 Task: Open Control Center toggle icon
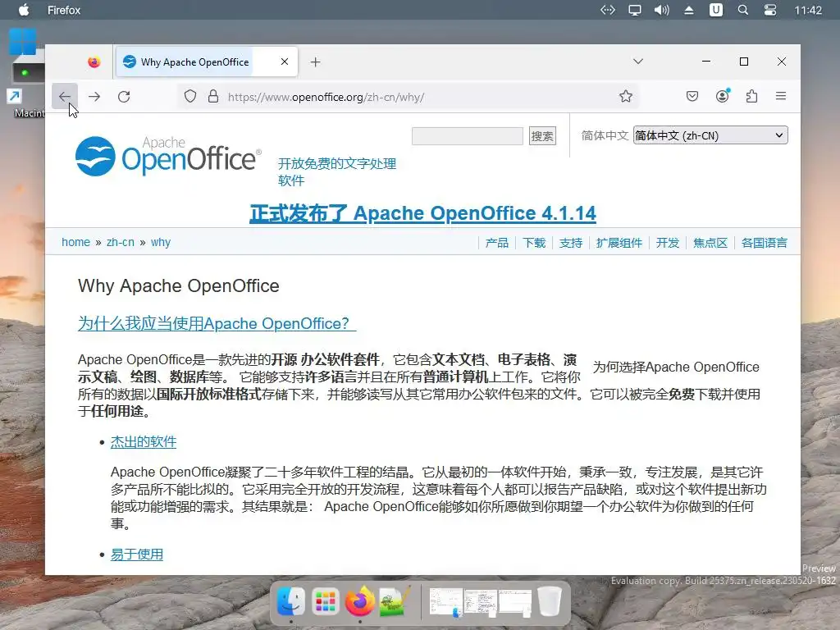pyautogui.click(x=769, y=10)
